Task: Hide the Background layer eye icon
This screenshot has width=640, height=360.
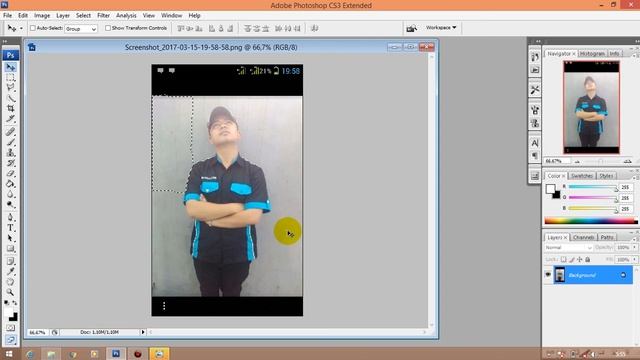Action: click(548, 275)
